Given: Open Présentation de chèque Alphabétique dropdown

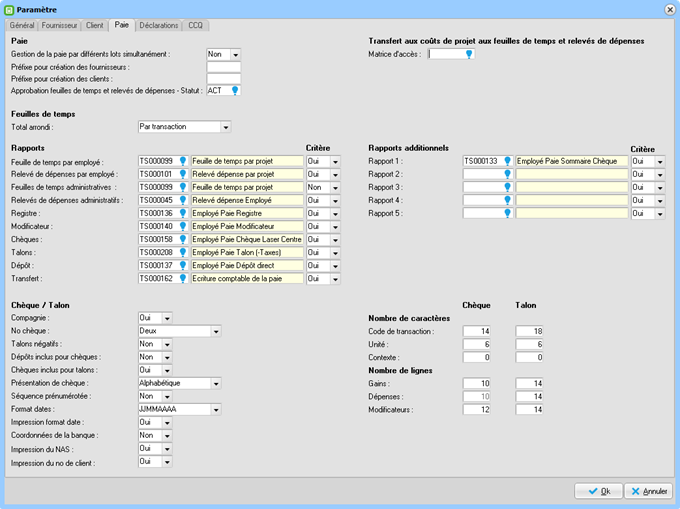Looking at the screenshot, I should (216, 384).
